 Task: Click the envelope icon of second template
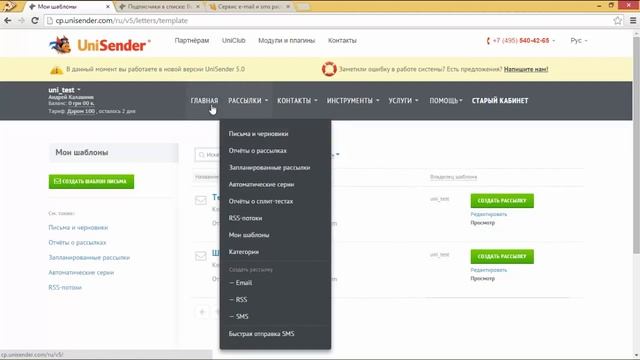pyautogui.click(x=200, y=256)
